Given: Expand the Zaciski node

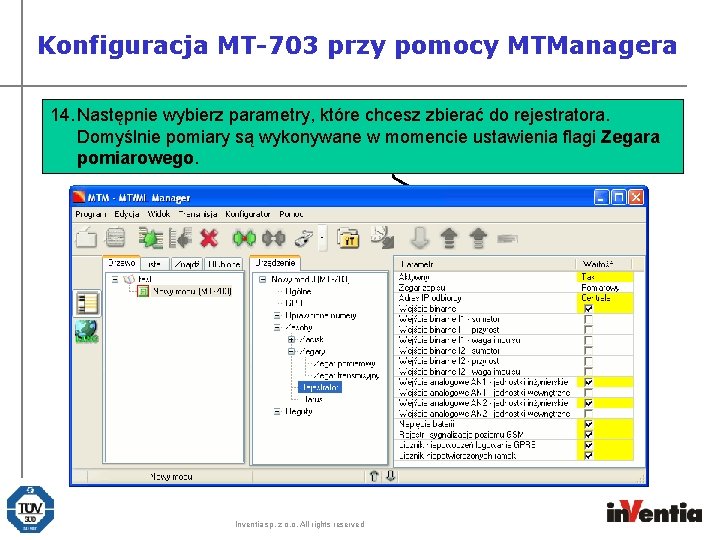Looking at the screenshot, I should coord(291,339).
